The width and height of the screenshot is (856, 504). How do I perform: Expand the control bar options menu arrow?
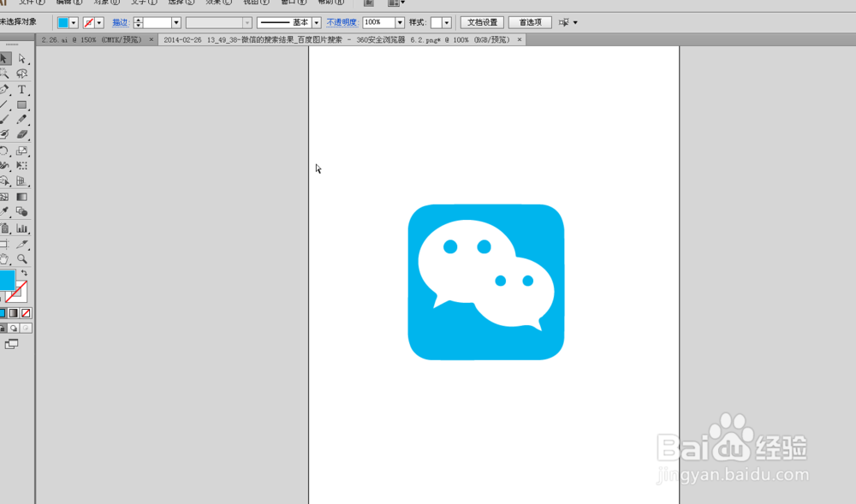click(575, 22)
